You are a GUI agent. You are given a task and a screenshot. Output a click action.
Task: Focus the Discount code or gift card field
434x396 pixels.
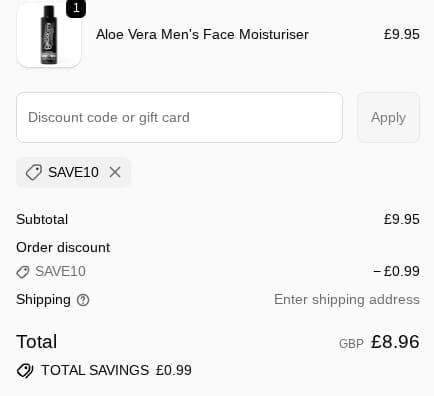179,117
